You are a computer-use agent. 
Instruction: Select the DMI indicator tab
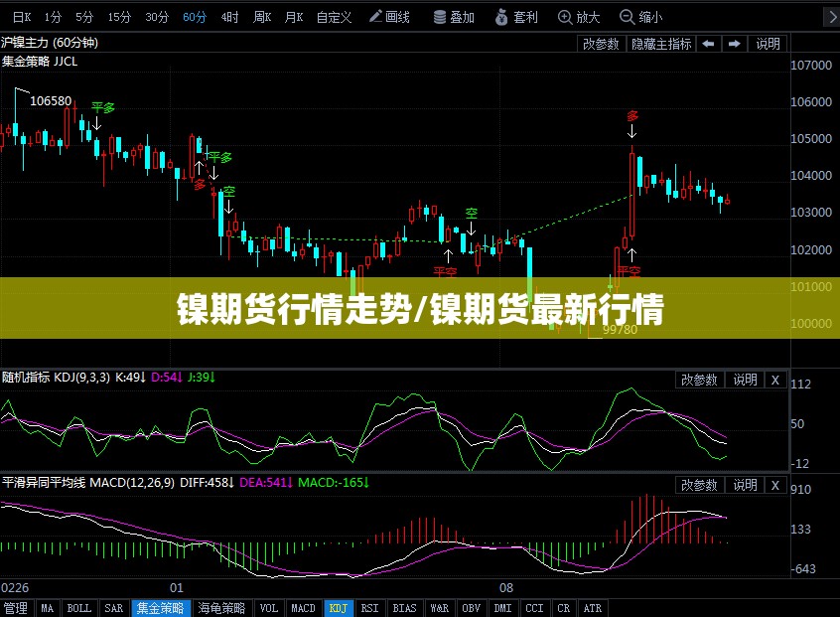click(503, 608)
